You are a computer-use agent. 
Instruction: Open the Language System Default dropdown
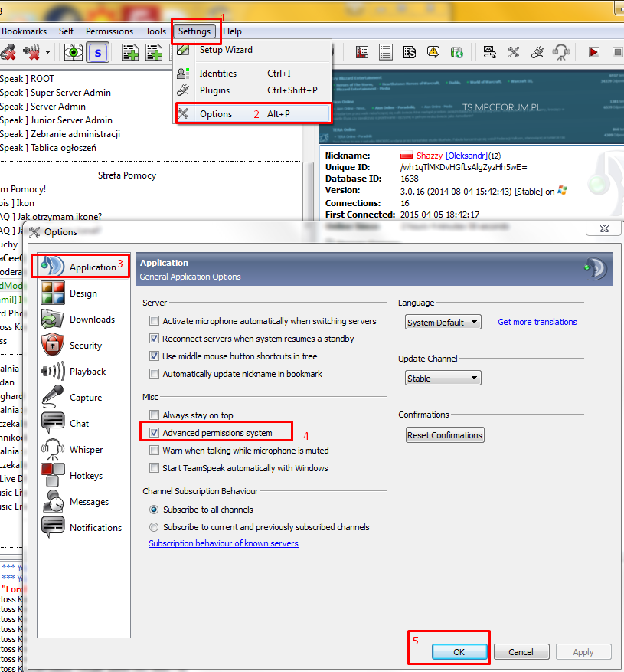[x=443, y=323]
